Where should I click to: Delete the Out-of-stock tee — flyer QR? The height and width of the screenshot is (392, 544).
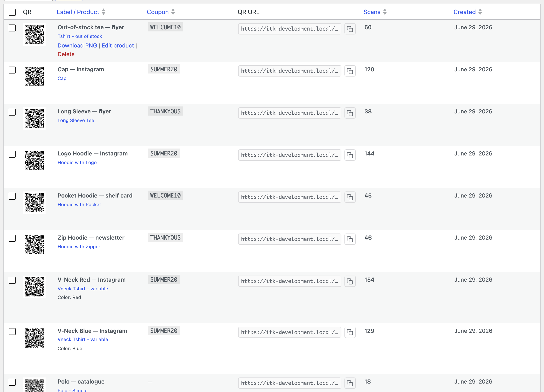click(x=66, y=54)
